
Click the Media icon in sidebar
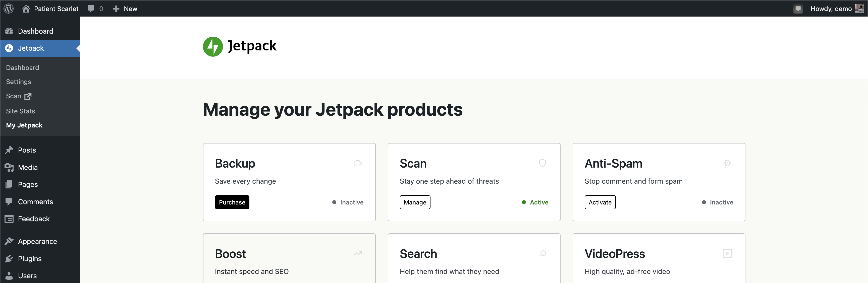click(x=9, y=167)
